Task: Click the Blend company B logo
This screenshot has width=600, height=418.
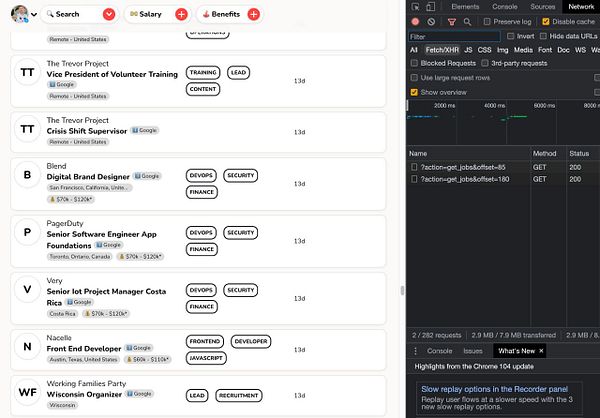Action: [27, 175]
